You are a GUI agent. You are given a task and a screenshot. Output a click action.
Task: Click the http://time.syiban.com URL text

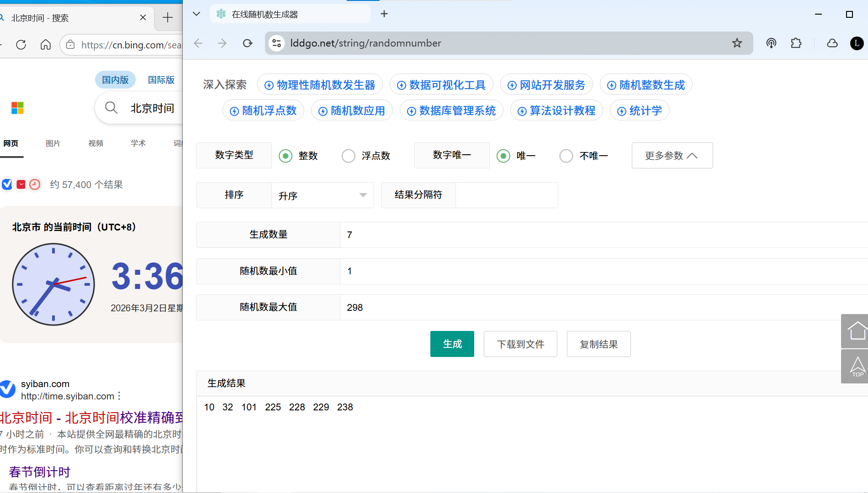pyautogui.click(x=68, y=396)
